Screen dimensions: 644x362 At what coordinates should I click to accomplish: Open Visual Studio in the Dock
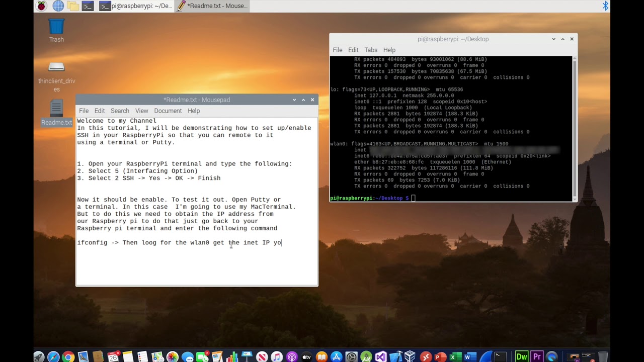(381, 356)
